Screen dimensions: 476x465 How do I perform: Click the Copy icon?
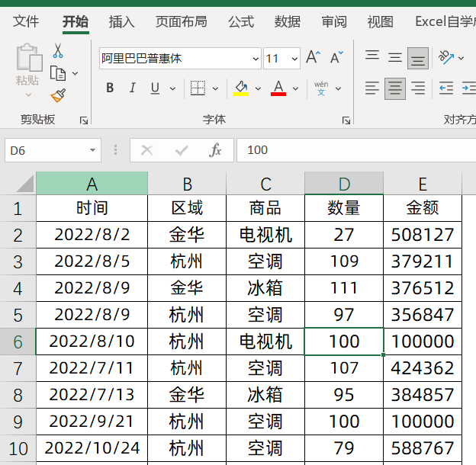tap(58, 73)
